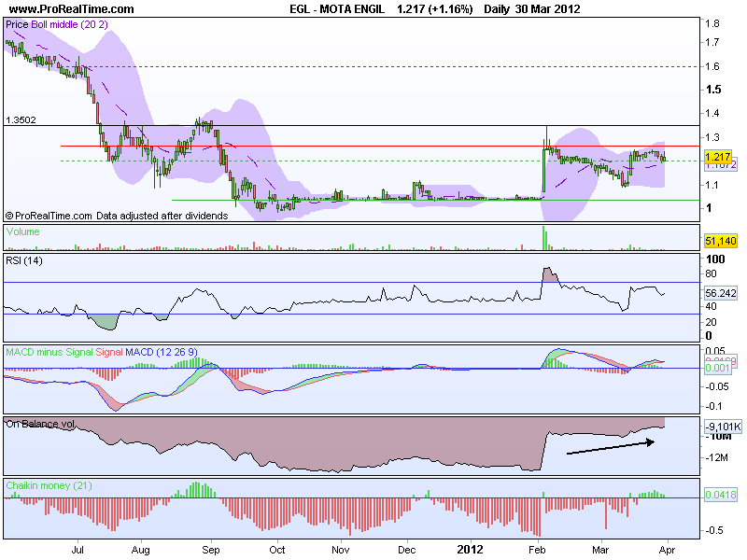Screen dimensions: 747x560
Task: Click the "RSI (14)" indicator label
Action: [x=24, y=260]
